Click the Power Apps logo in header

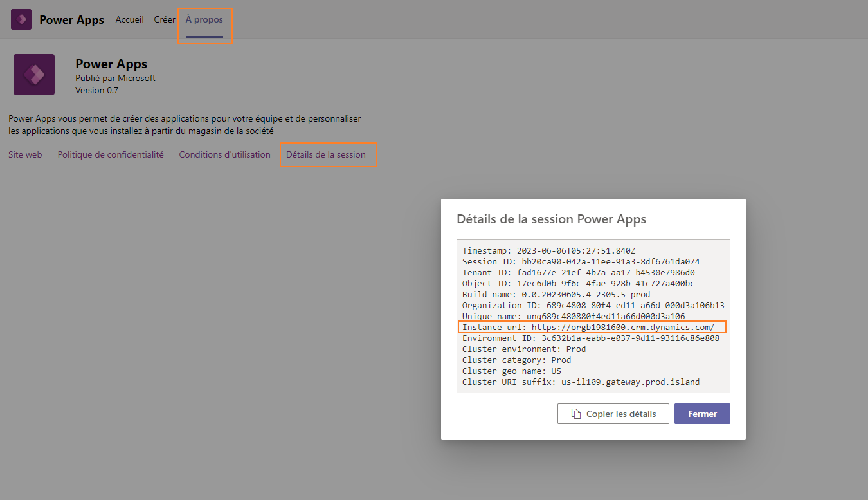[x=21, y=19]
